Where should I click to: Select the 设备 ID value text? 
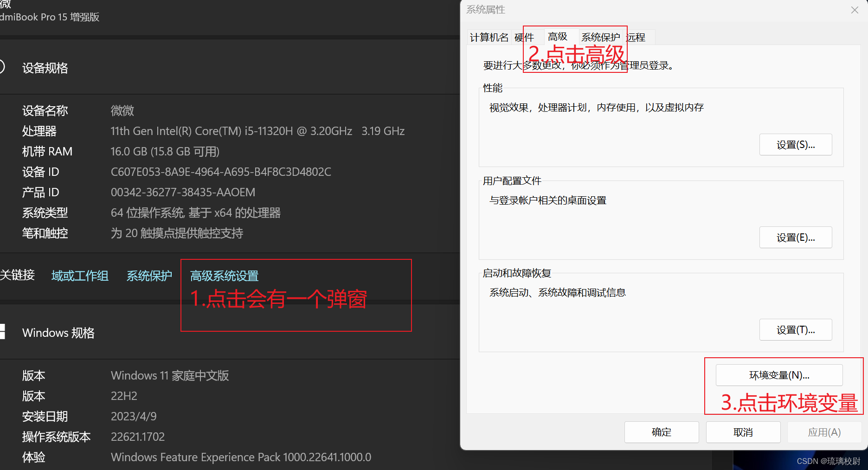[x=221, y=171]
